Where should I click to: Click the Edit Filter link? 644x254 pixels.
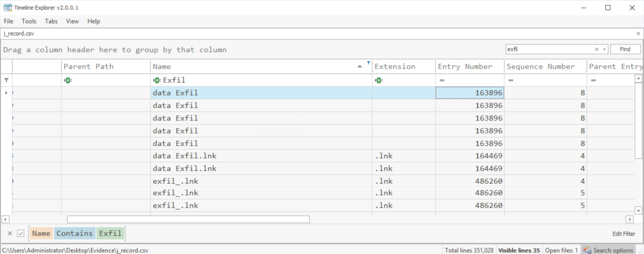(x=624, y=234)
